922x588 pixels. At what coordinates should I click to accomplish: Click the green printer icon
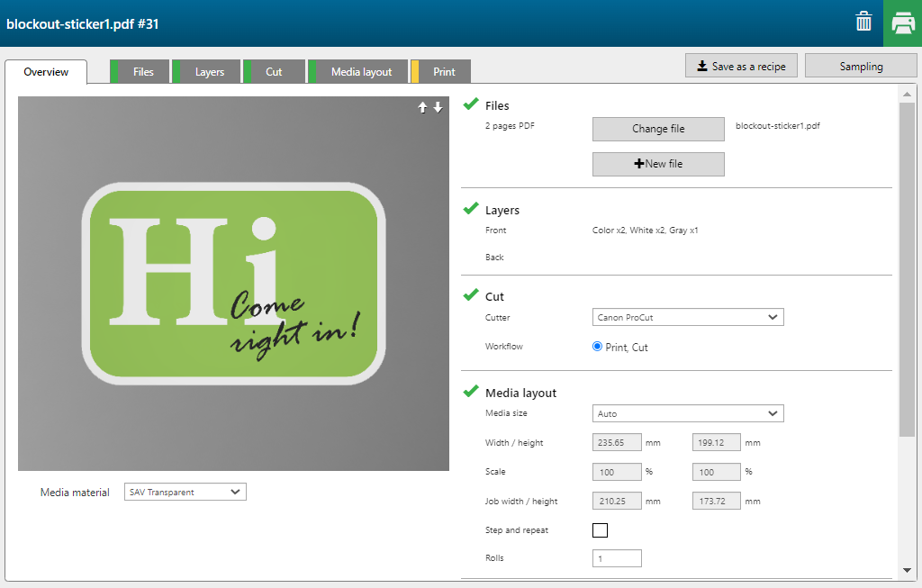[902, 23]
